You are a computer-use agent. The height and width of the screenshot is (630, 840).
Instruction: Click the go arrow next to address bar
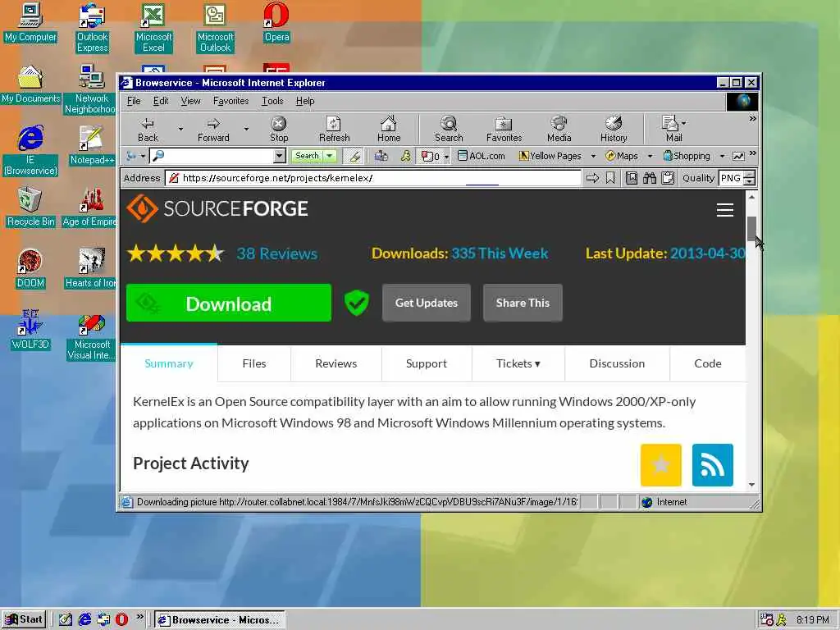(x=592, y=178)
